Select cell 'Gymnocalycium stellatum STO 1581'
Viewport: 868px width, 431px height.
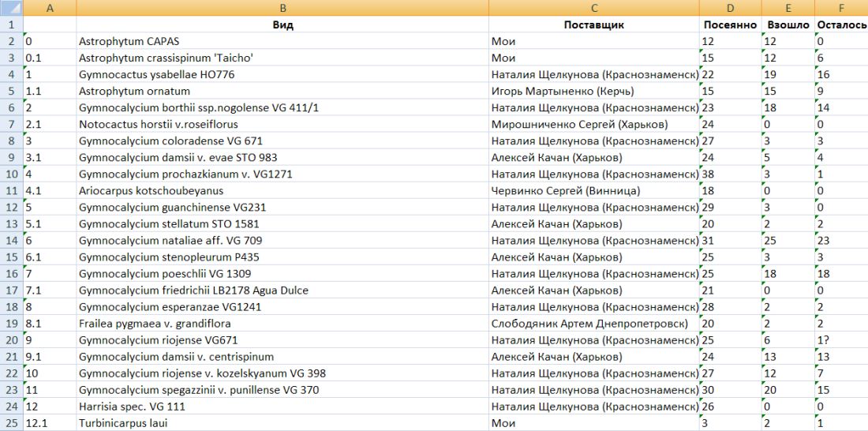click(x=282, y=224)
